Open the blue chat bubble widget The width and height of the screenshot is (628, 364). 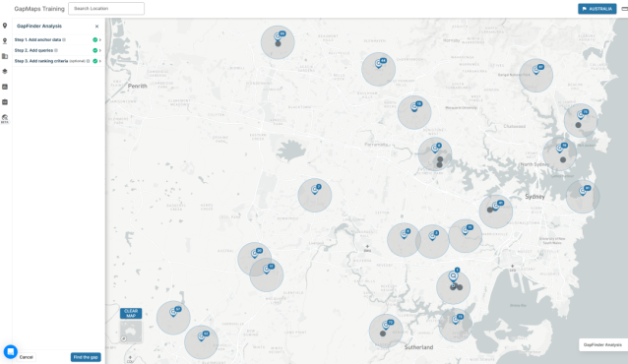[11, 351]
